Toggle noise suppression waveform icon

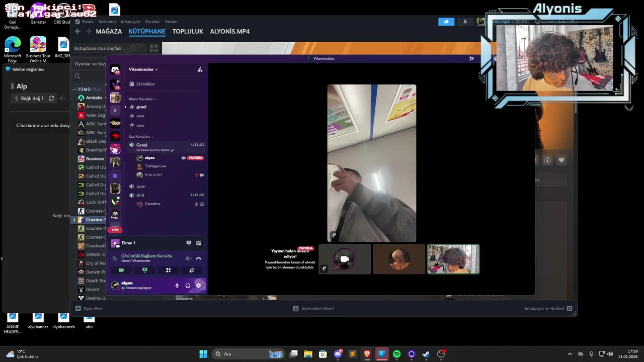click(x=189, y=258)
